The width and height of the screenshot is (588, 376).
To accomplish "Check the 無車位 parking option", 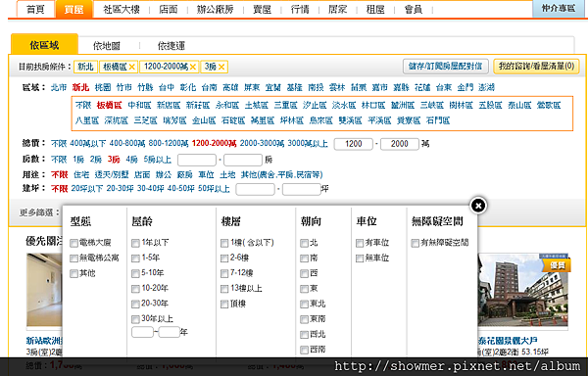I will click(360, 258).
